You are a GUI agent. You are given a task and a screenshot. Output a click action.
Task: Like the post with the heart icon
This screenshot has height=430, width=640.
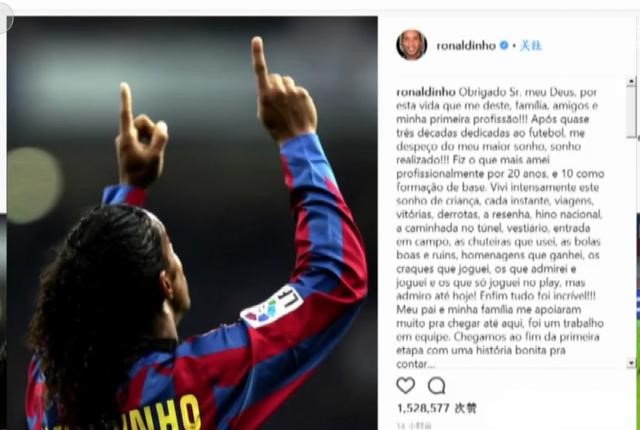[405, 385]
